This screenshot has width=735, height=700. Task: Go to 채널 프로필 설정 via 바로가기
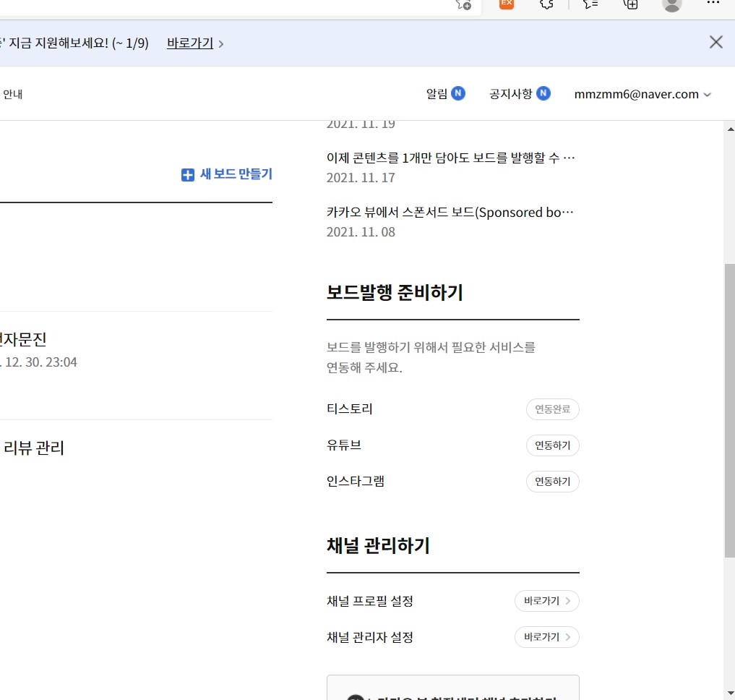tap(547, 601)
